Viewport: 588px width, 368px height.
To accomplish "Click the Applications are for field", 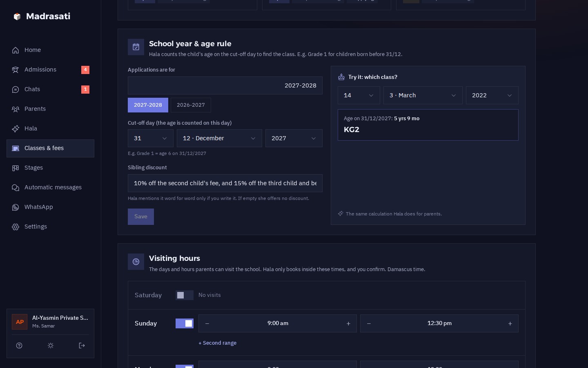I will tap(225, 85).
